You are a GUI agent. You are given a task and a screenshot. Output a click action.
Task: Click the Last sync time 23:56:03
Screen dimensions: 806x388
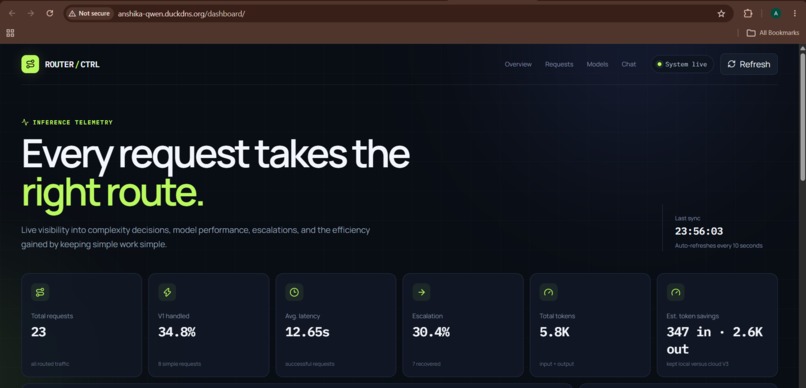(x=699, y=231)
